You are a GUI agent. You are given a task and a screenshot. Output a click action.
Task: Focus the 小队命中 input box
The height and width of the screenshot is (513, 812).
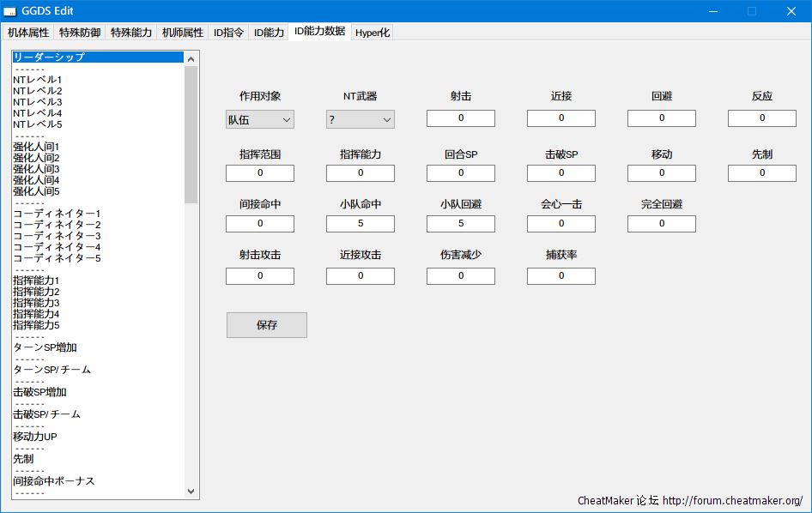click(361, 224)
